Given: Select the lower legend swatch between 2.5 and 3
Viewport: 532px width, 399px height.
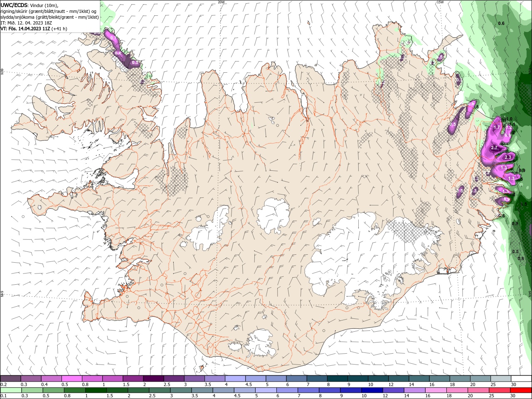Looking at the screenshot, I should click(x=160, y=390).
